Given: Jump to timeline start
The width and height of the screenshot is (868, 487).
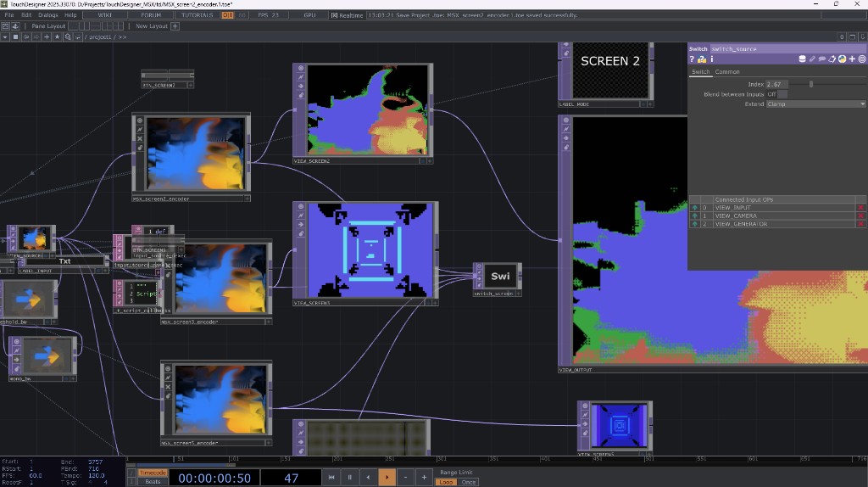Looking at the screenshot, I should pos(331,477).
